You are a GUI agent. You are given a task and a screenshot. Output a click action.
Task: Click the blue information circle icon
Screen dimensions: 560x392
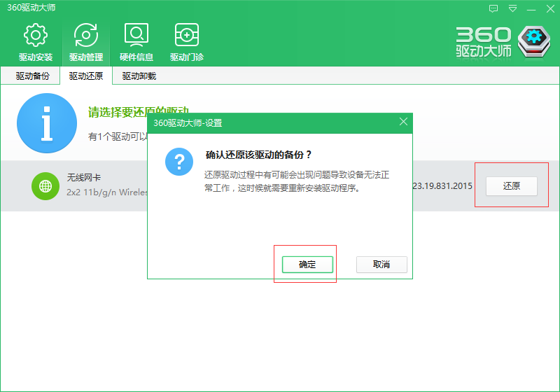coord(47,123)
